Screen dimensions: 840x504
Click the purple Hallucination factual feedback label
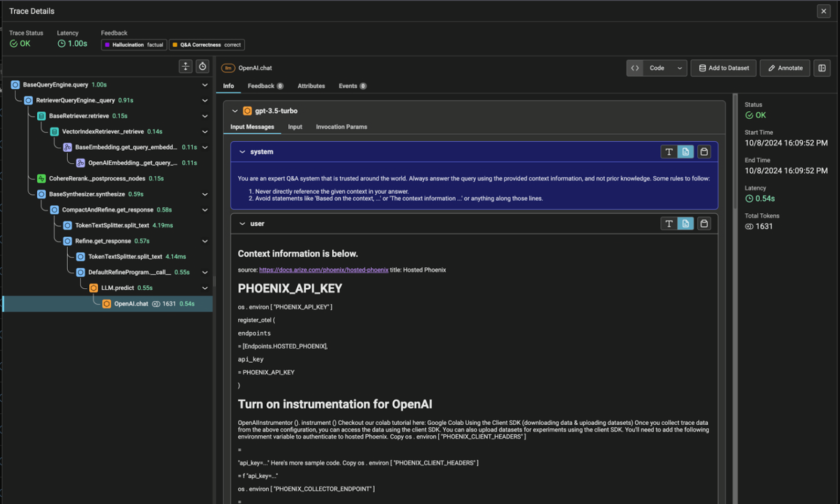(133, 45)
